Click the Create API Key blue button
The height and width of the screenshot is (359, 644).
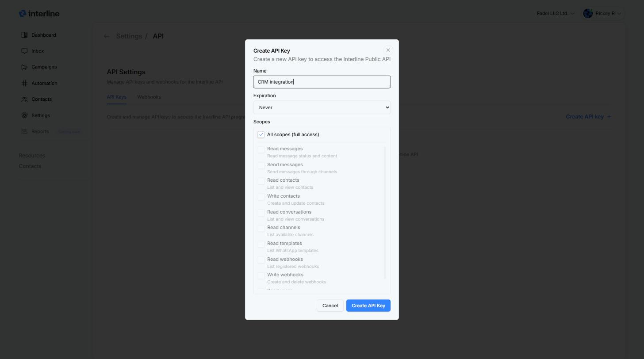[368, 306]
